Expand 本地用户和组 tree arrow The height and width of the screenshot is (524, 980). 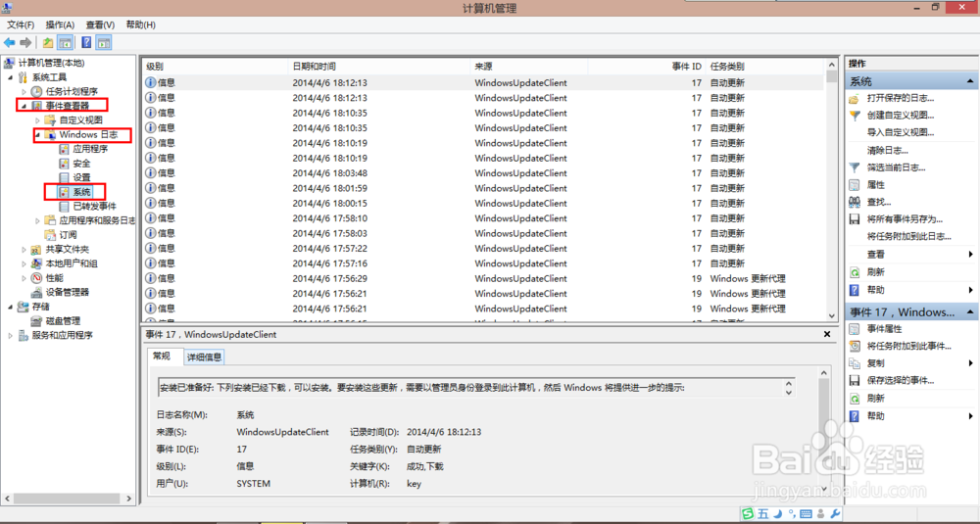coord(24,263)
